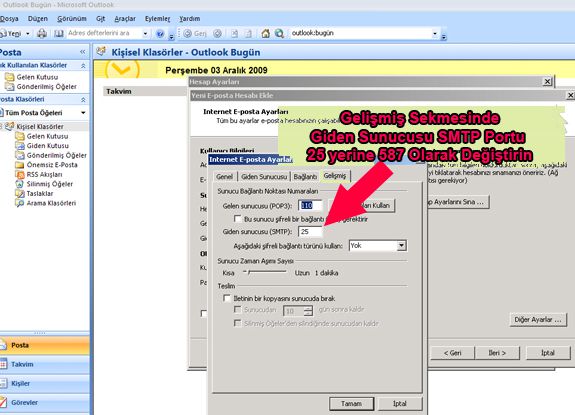Open the Araçlar menu
Viewport: 575px width, 415px height.
pos(125,18)
